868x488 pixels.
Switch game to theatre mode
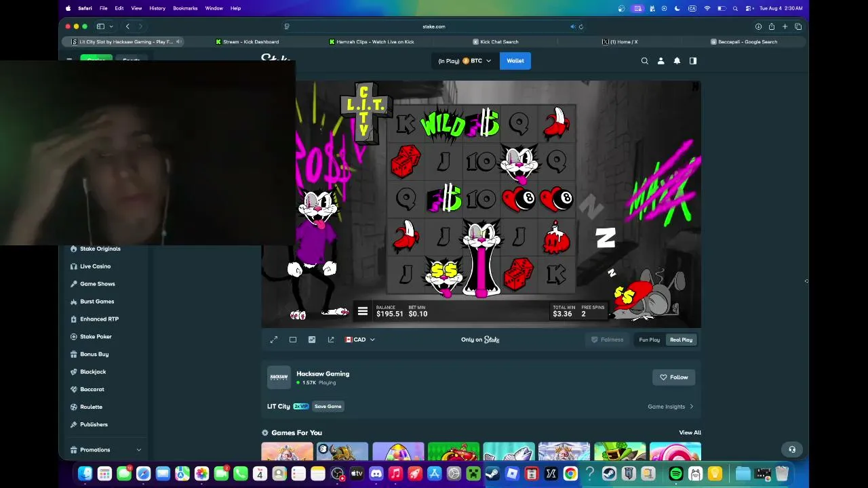click(293, 340)
